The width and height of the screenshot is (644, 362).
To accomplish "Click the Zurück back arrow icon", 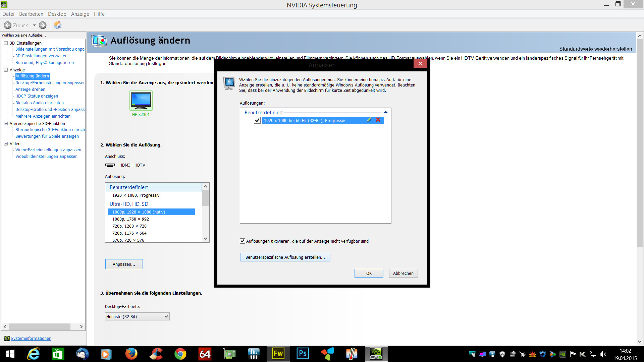I will click(8, 25).
